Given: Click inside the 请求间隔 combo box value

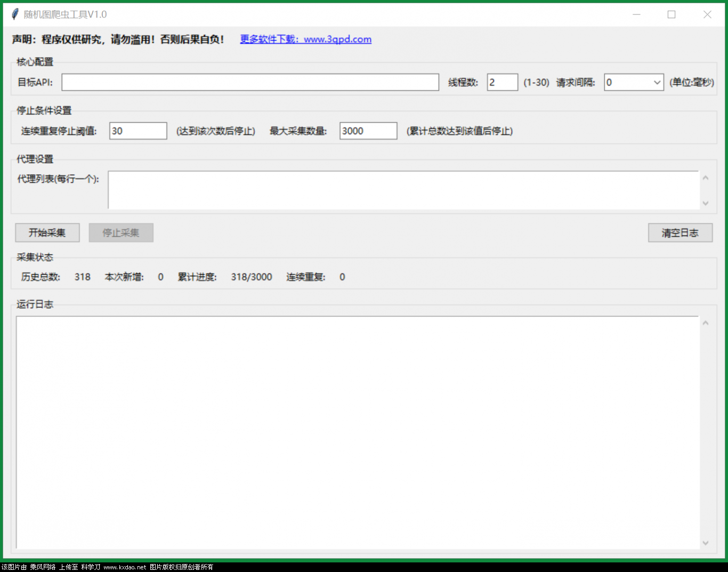Looking at the screenshot, I should click(x=627, y=82).
